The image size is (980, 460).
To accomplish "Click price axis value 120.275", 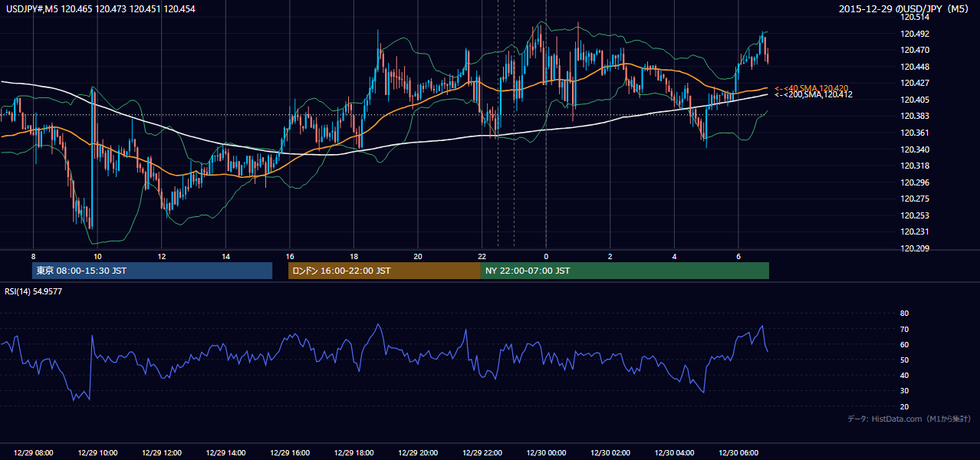I will click(x=914, y=199).
